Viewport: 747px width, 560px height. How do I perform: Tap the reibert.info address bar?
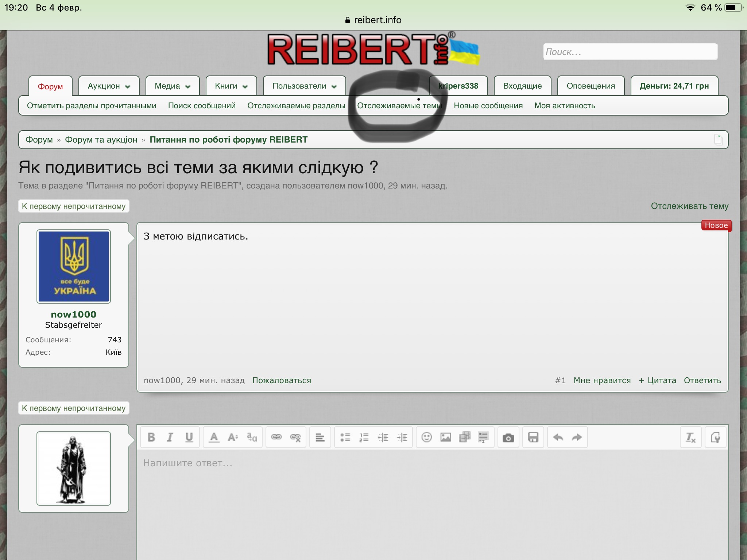coord(373,20)
